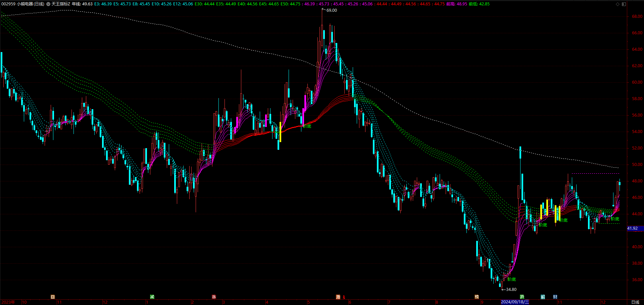Screen dimensions: 644x305
Task: Click the E35: 44.49 indicator value
Action: (226, 4)
